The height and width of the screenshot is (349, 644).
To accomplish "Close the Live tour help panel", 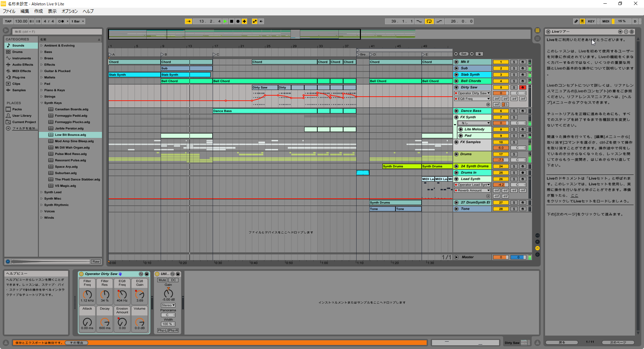I will (548, 32).
